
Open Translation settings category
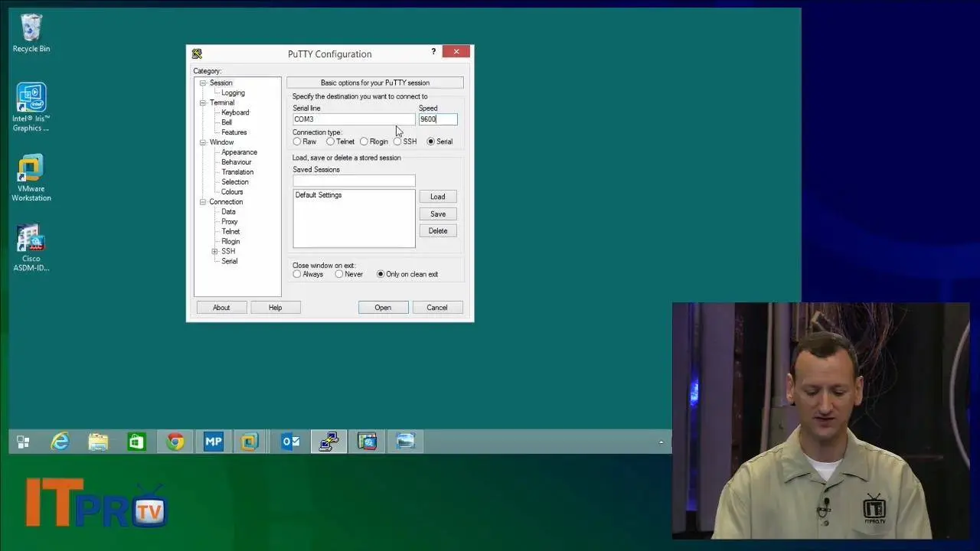tap(237, 172)
